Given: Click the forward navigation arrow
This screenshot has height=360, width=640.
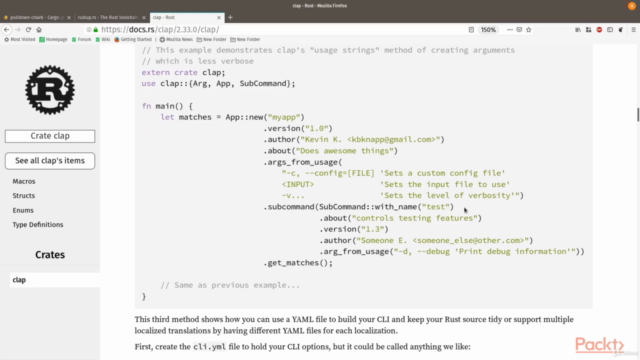Looking at the screenshot, I should [18, 29].
